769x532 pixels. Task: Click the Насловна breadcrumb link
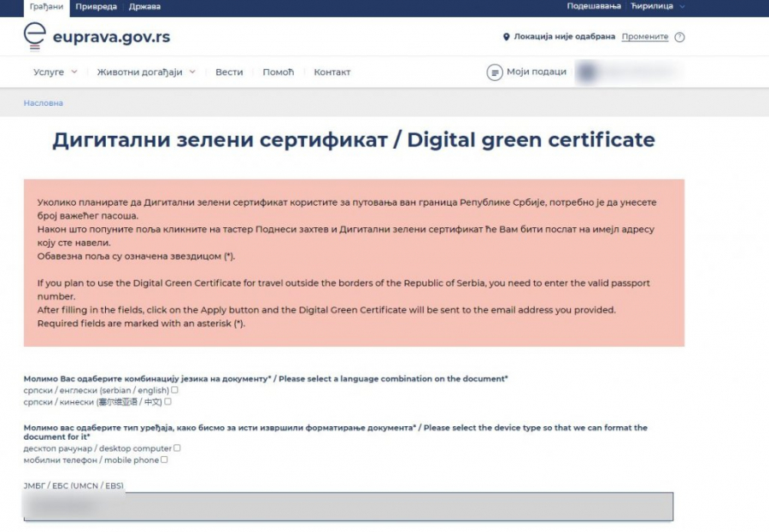pyautogui.click(x=43, y=103)
